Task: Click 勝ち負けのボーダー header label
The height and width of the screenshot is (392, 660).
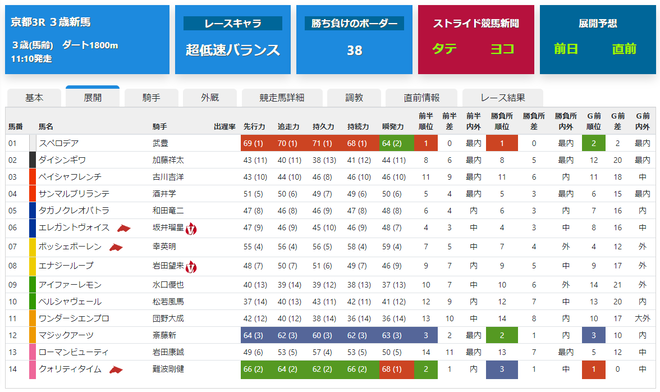Action: (354, 24)
